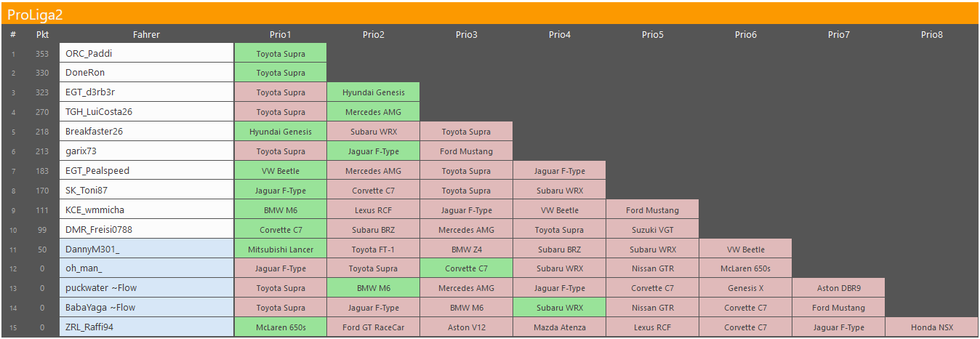
Task: Click BabaYaga's green Subaru WRX cell
Action: [x=559, y=308]
